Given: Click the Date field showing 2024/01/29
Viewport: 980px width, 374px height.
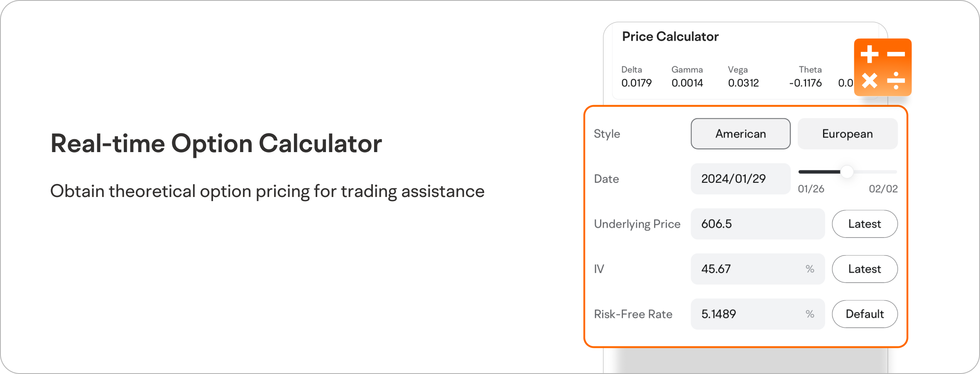Looking at the screenshot, I should point(740,179).
